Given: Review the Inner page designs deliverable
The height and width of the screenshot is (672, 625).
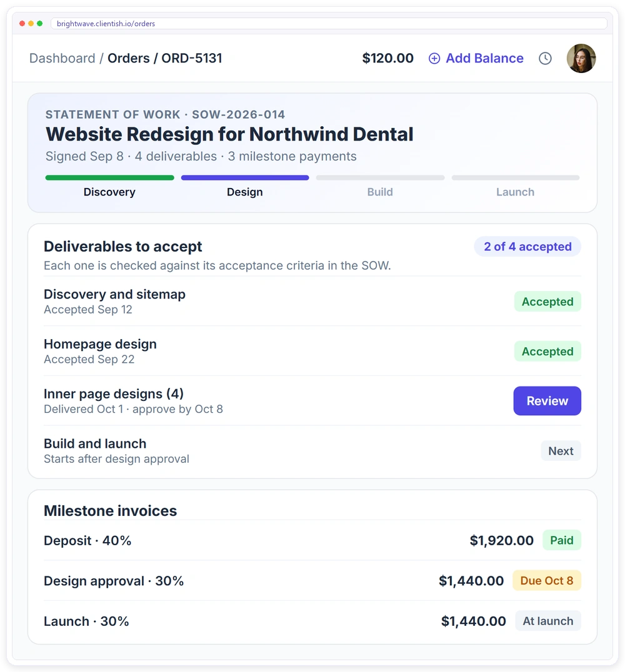Looking at the screenshot, I should pyautogui.click(x=547, y=401).
